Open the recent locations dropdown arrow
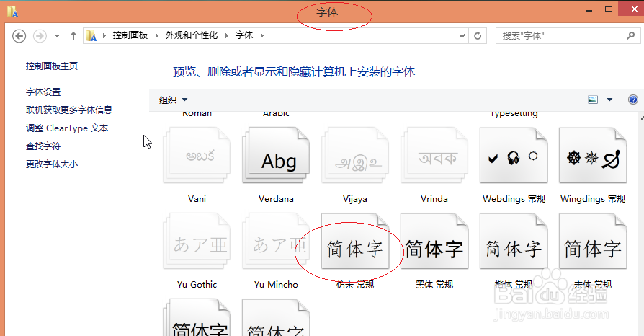 click(x=57, y=36)
